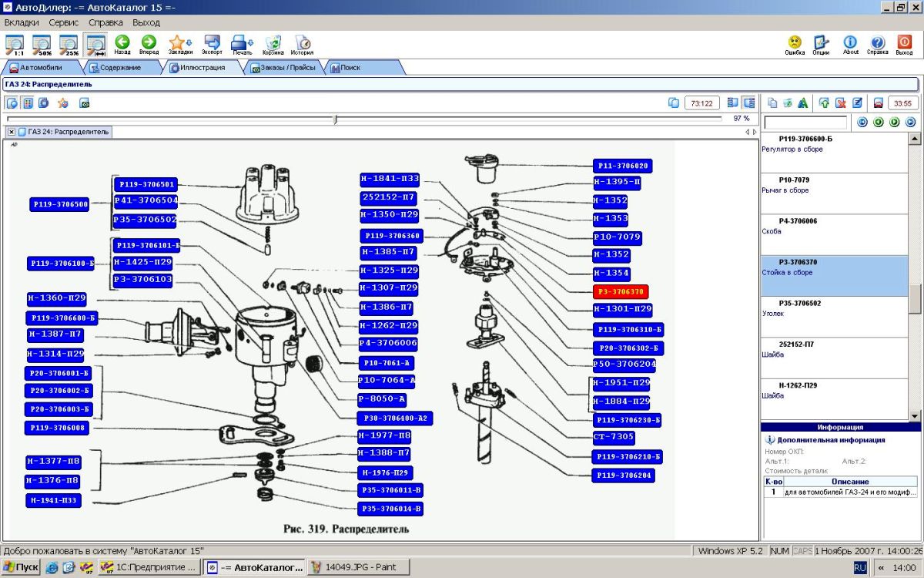Viewport: 924px width, 578px height.
Task: Set zoom to 50% scale
Action: pyautogui.click(x=42, y=45)
